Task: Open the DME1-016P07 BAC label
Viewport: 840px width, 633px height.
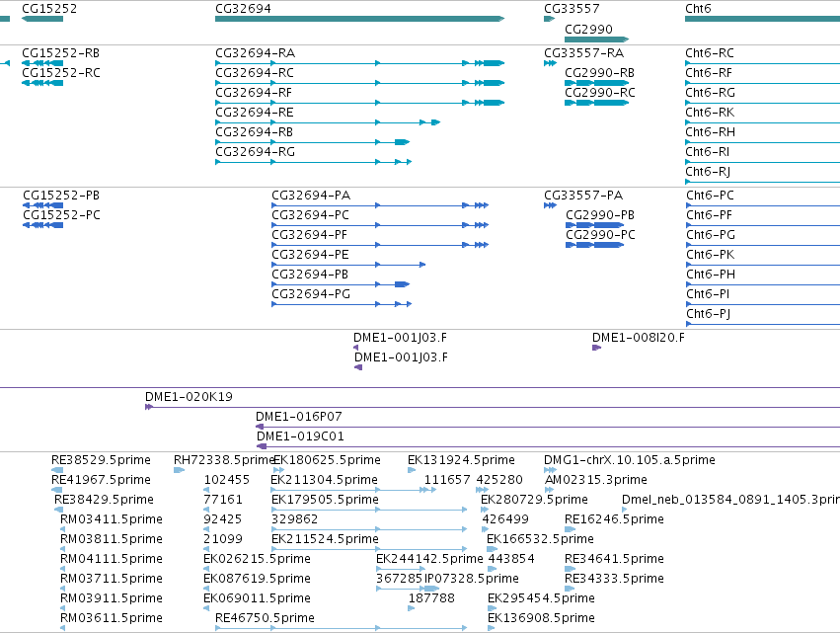Action: pyautogui.click(x=298, y=417)
